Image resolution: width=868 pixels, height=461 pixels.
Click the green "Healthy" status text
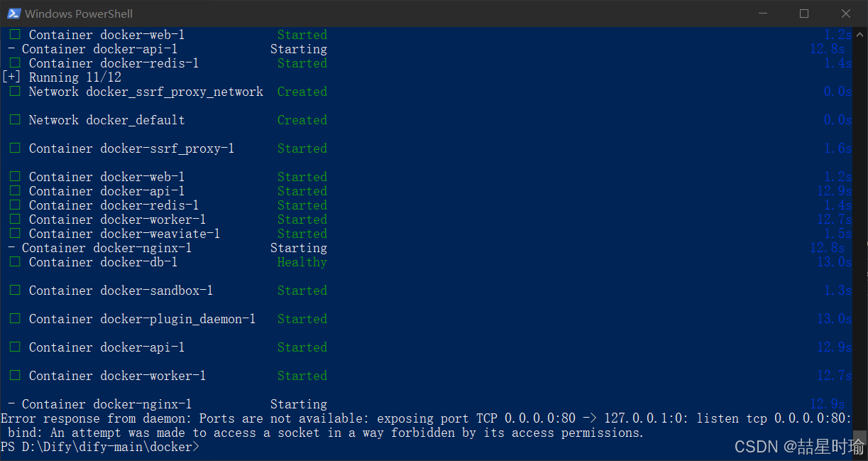[302, 262]
